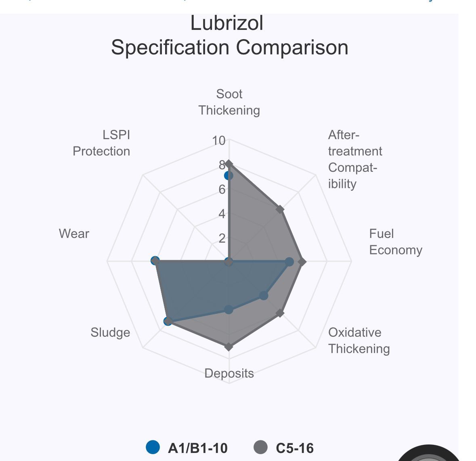Click the Wear axis data point
The image size is (476, 461).
(x=155, y=261)
